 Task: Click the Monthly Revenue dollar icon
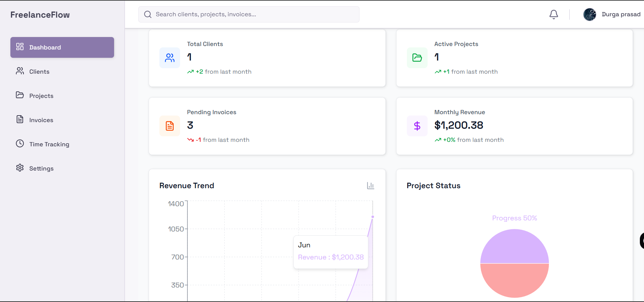pos(417,126)
